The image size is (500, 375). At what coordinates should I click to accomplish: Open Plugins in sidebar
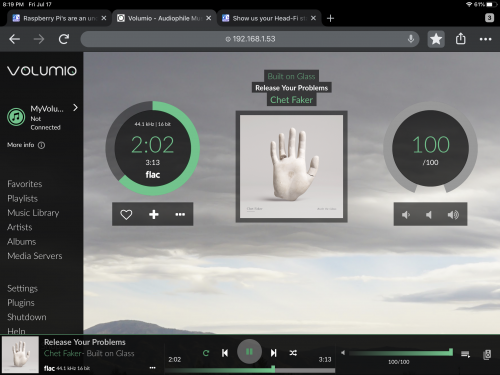21,303
